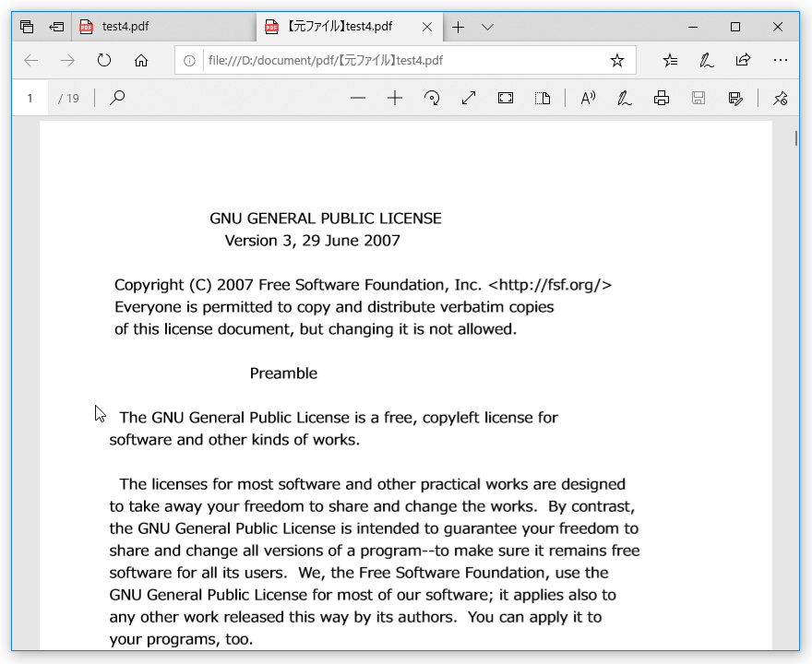Rotate the PDF page
Viewport: 812px width, 664px height.
(x=432, y=98)
